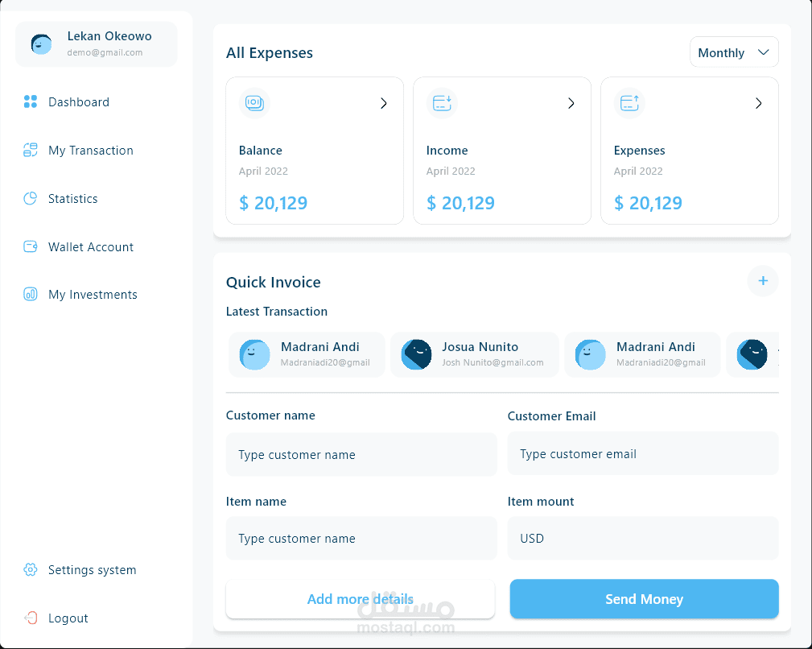
Task: Click the Balance card money icon
Action: tap(253, 103)
